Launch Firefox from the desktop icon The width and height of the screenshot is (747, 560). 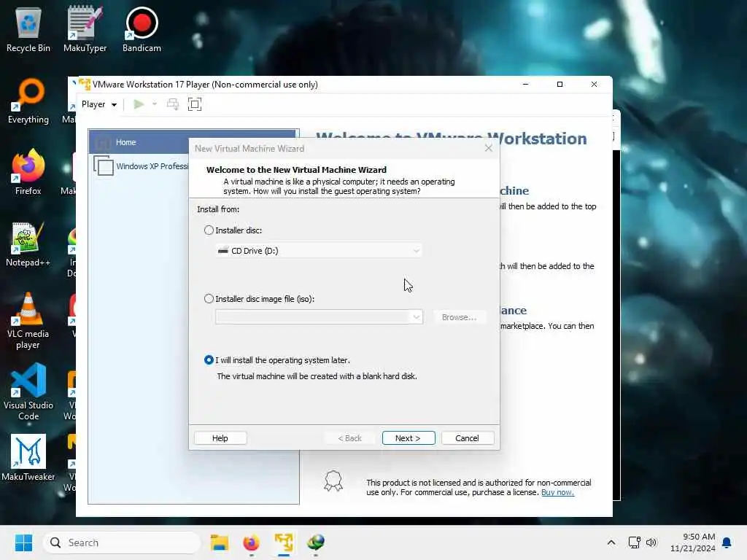click(28, 172)
